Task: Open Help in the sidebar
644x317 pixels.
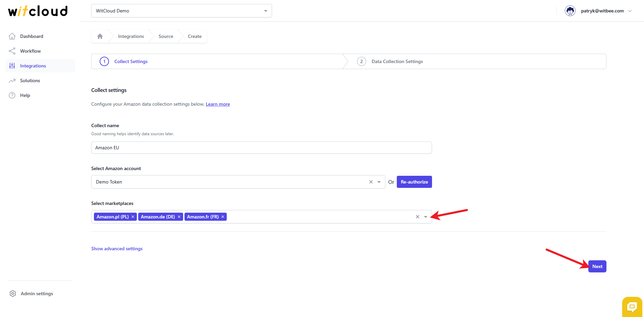Action: [x=40, y=95]
